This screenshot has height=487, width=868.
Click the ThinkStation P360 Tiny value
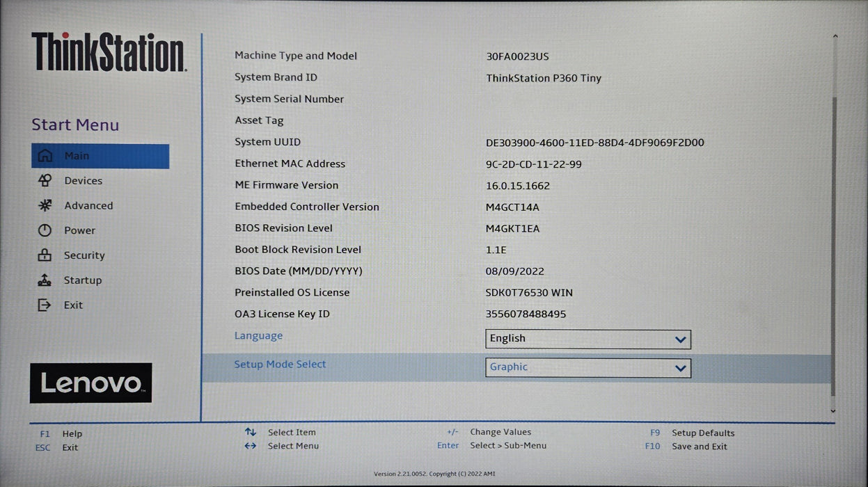pos(544,78)
